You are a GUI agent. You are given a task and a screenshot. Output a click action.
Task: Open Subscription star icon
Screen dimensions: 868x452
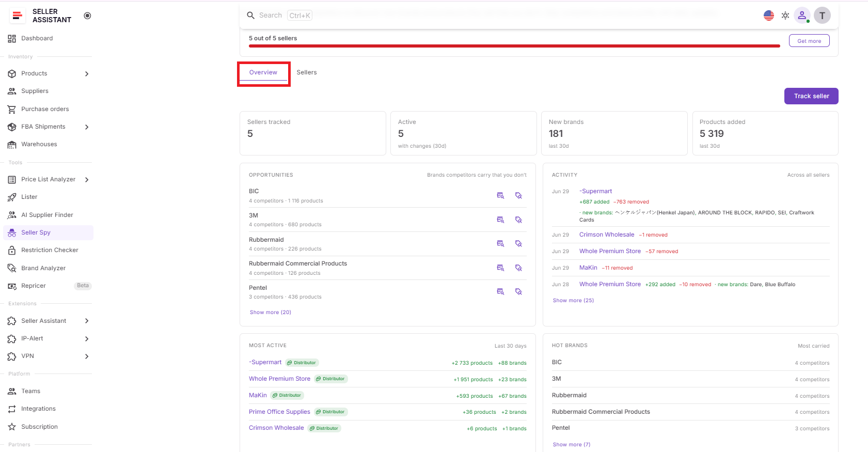(x=12, y=427)
